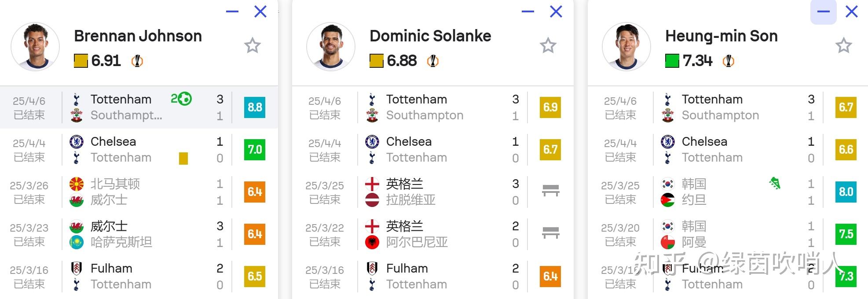Click the trophy icon beside Solanke's 6.88 rating
Screen dimensions: 868x299
click(433, 61)
